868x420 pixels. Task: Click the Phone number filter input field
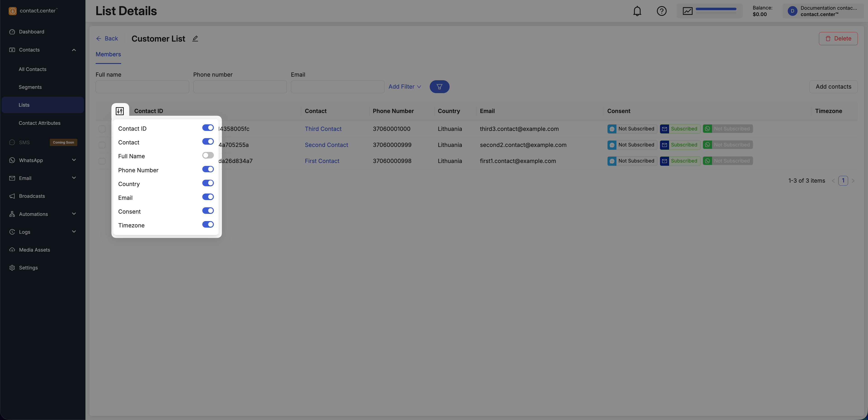(x=240, y=87)
